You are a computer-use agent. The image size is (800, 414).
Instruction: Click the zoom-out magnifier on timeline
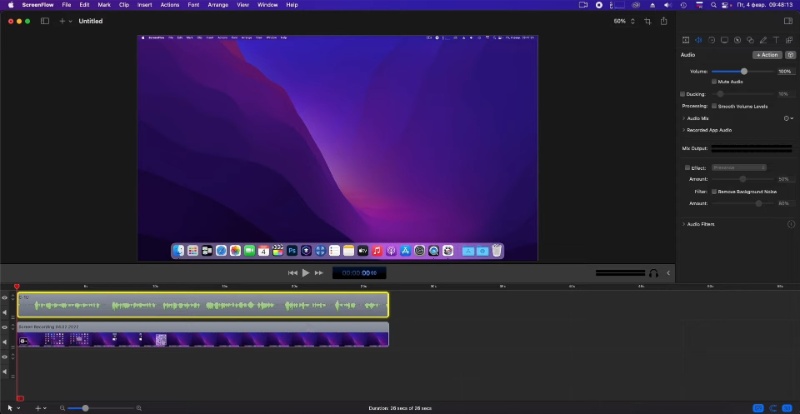(62, 408)
